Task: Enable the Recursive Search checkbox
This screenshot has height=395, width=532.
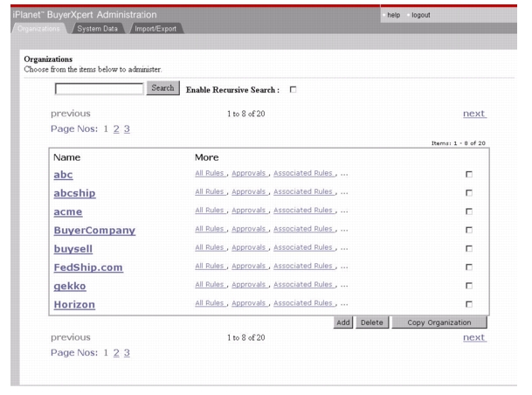Action: coord(294,89)
